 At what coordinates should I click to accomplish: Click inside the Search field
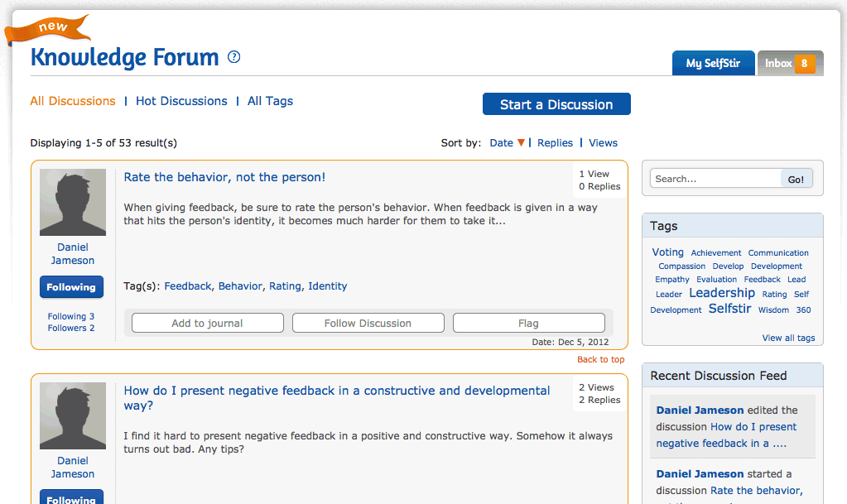click(x=715, y=178)
